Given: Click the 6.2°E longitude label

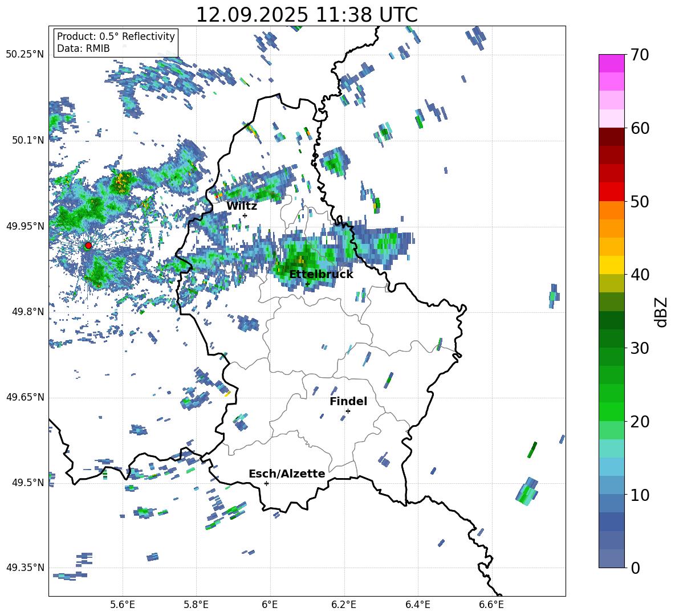Looking at the screenshot, I should (344, 605).
